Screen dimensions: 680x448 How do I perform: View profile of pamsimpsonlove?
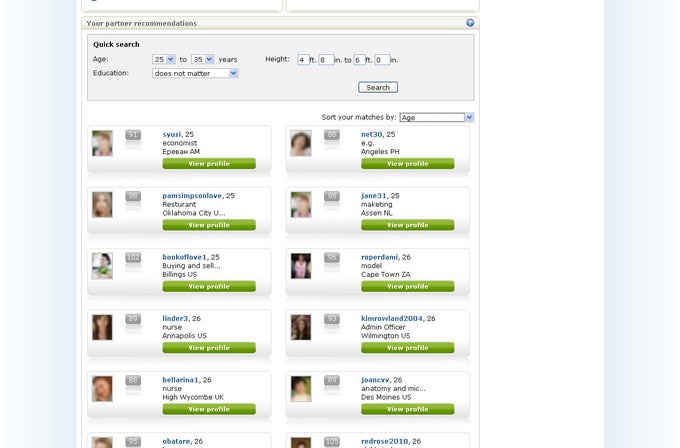[209, 225]
